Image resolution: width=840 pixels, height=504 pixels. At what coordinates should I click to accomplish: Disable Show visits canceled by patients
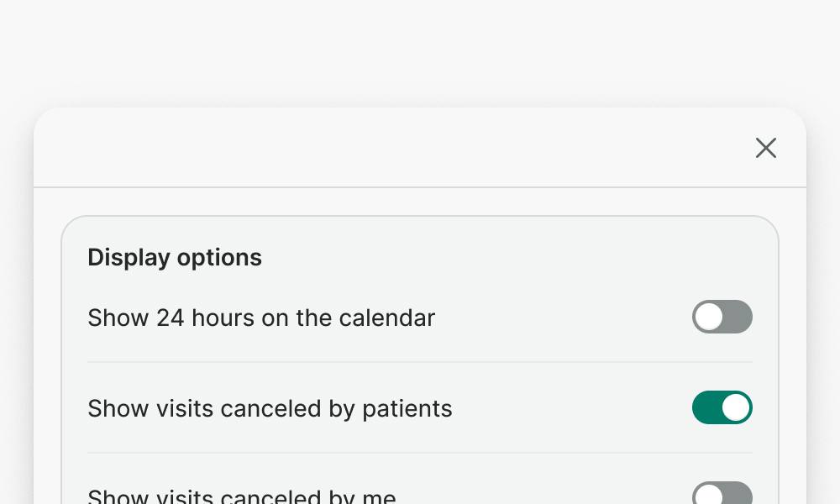[x=722, y=407]
